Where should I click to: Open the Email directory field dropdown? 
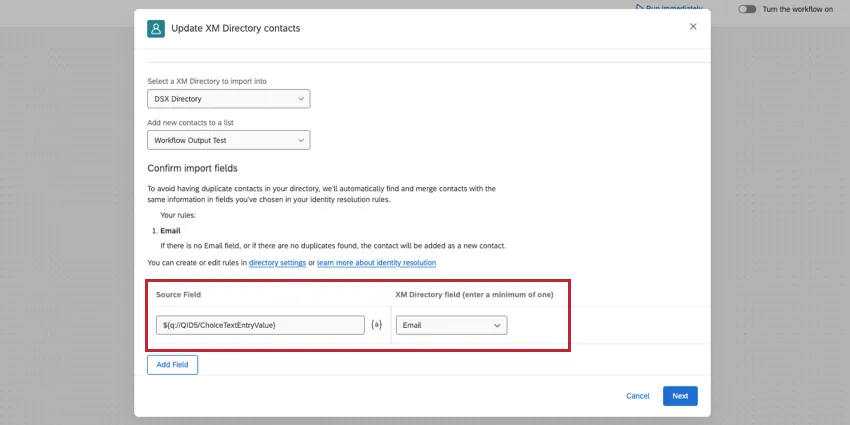coord(451,325)
